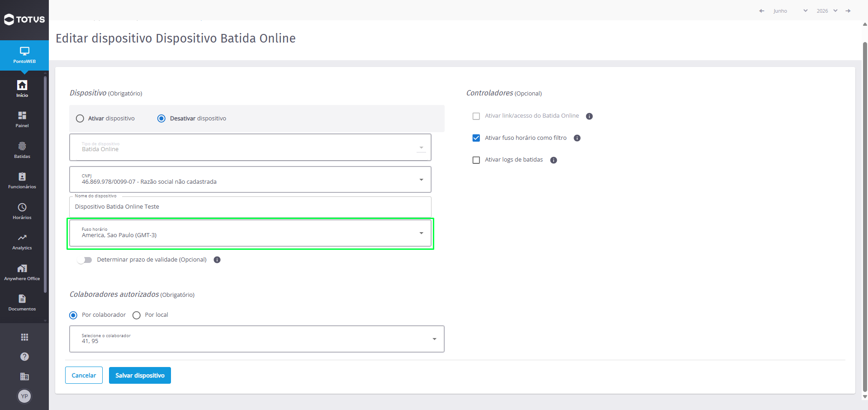The height and width of the screenshot is (410, 868).
Task: Open the 2026 year selector
Action: tap(827, 11)
